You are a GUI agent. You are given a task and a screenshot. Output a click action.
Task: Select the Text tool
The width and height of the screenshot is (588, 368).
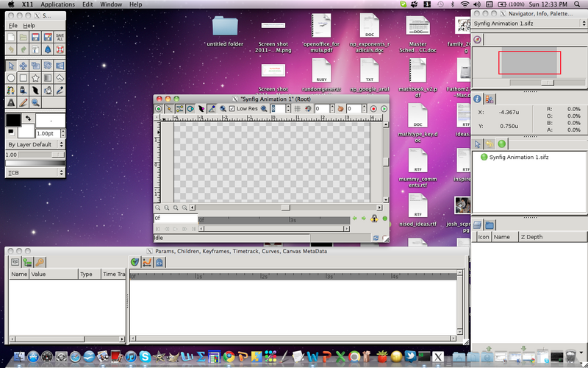click(x=11, y=102)
